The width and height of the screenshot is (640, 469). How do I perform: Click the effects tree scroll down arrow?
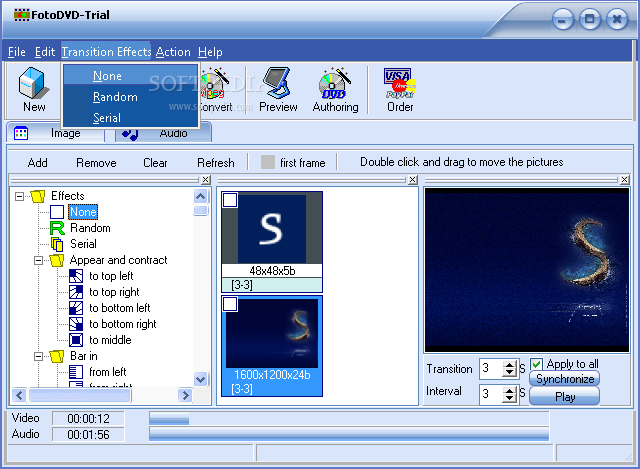coord(200,379)
